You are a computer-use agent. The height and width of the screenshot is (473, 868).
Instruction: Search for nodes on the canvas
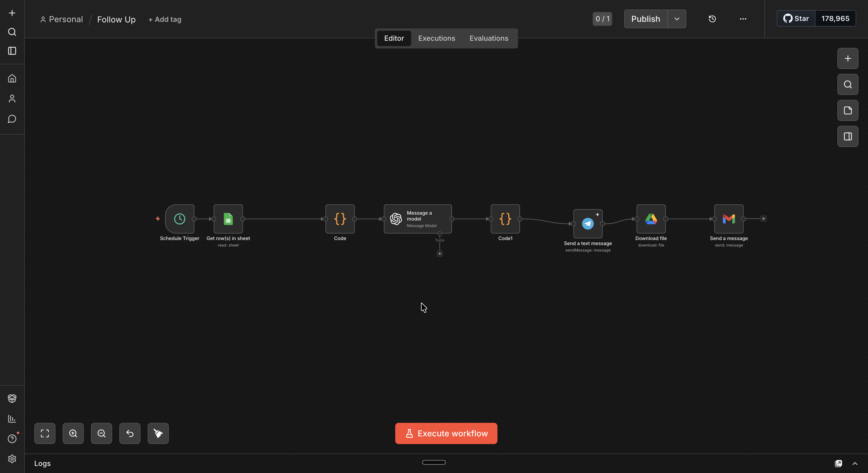tap(848, 84)
